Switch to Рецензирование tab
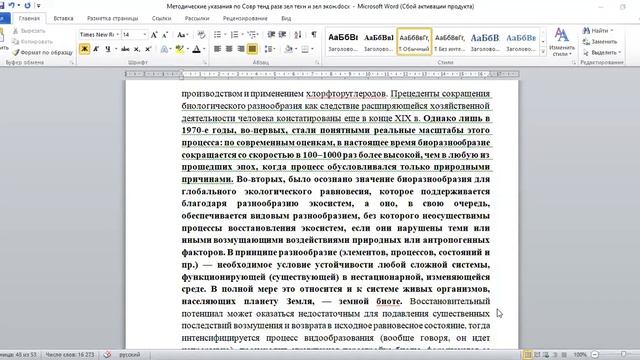 pyautogui.click(x=245, y=18)
